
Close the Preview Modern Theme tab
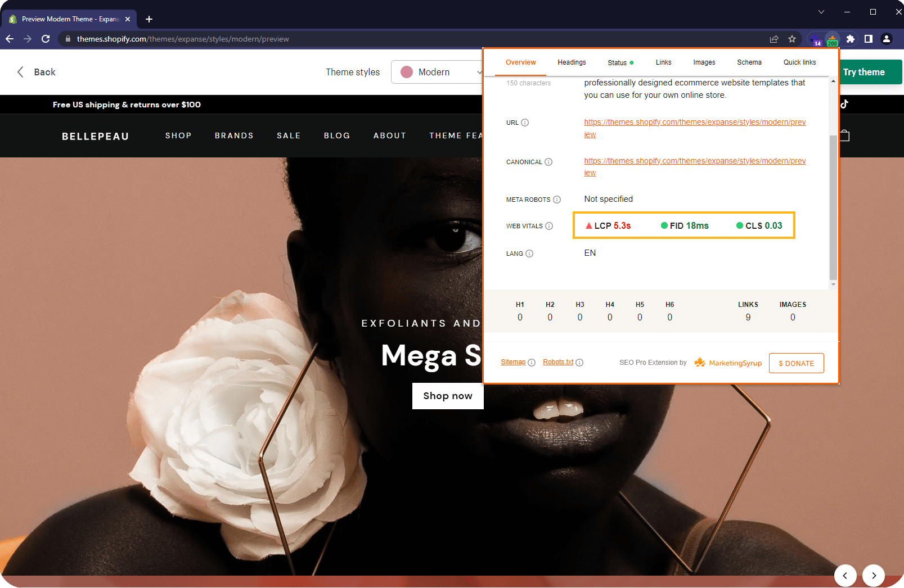tap(128, 19)
